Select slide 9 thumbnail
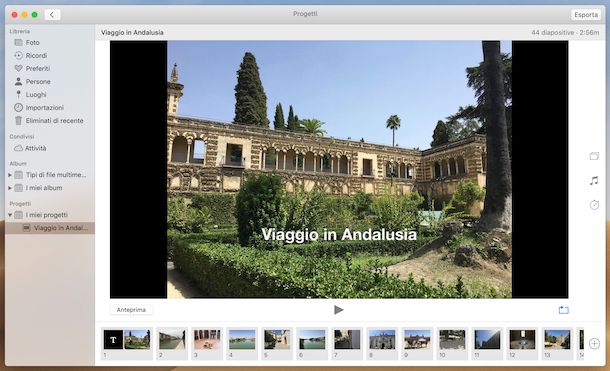Screen dimensions: 610x371 pyautogui.click(x=417, y=340)
